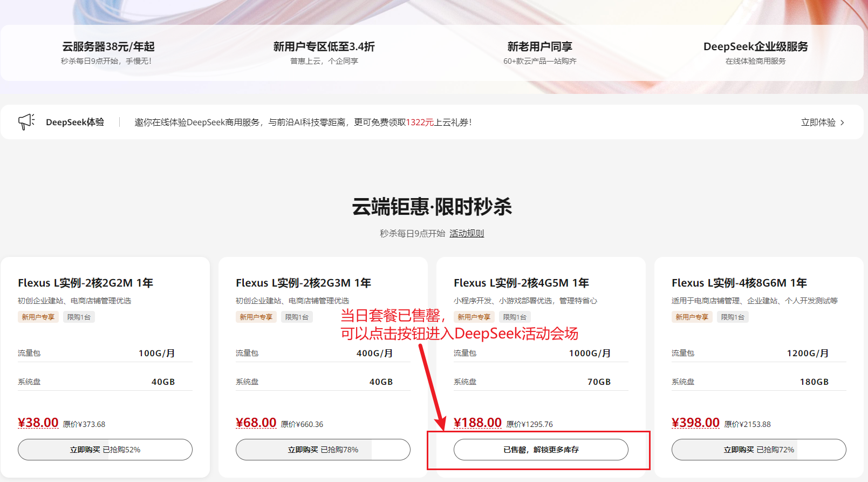Click 立即购买 for the ¥398.00 plan
Screen dimensions: 868x482
(759, 450)
